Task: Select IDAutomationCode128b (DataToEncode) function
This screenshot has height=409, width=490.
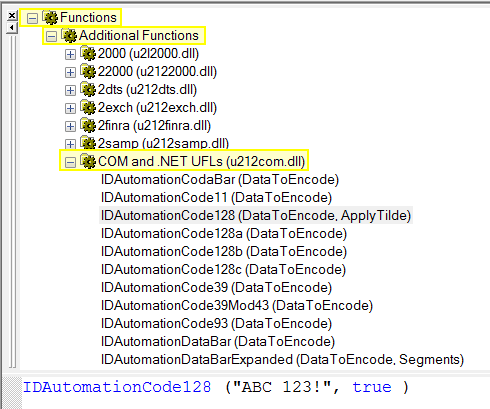Action: click(x=224, y=251)
